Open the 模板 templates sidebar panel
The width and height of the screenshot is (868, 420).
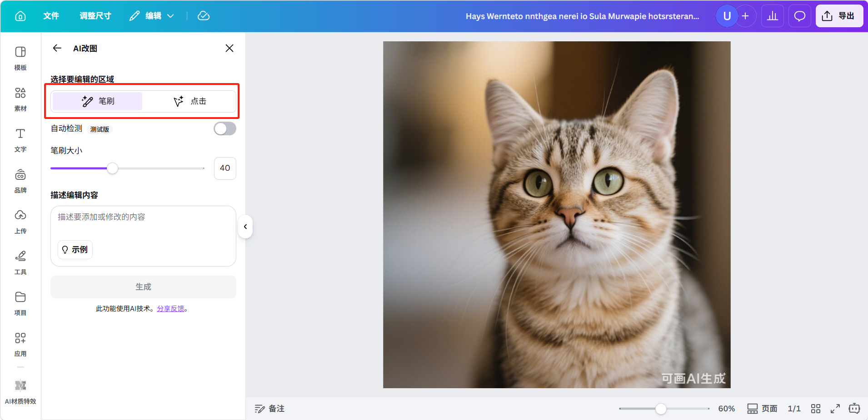[20, 58]
